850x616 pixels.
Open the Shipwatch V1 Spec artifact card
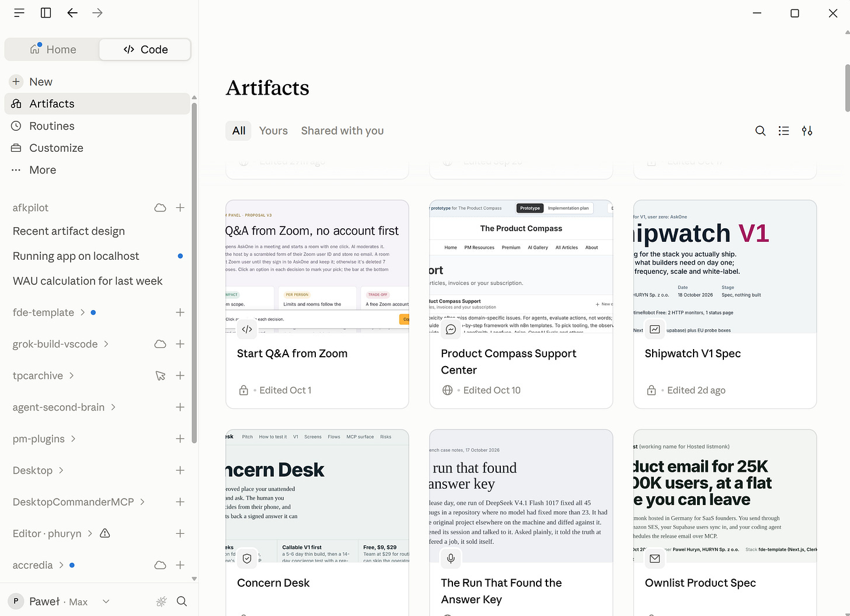click(x=724, y=304)
